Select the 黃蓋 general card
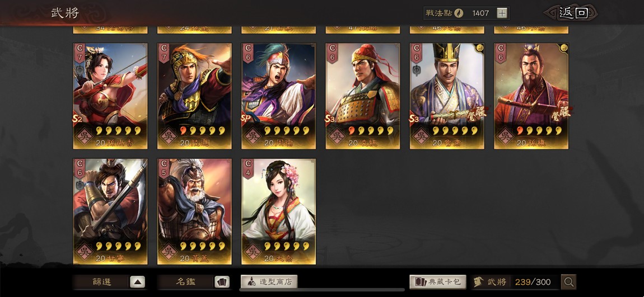Viewport: 644px width, 297px height. (x=194, y=211)
